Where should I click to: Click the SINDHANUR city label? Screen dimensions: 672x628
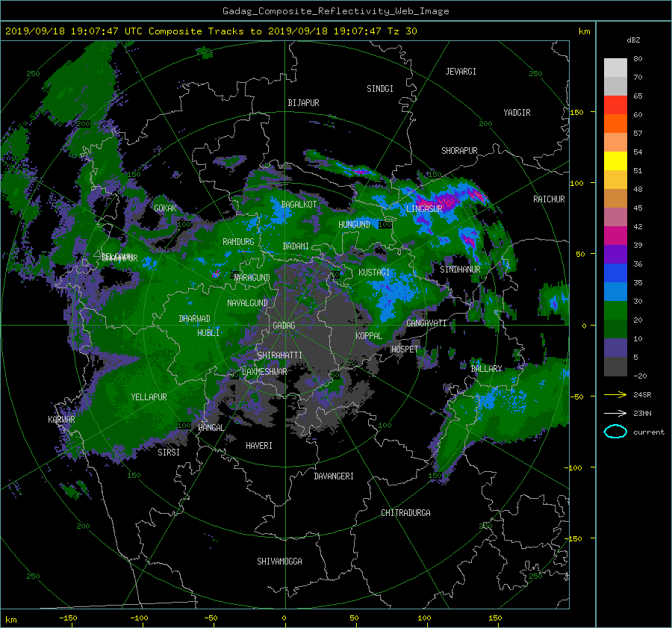[x=460, y=270]
